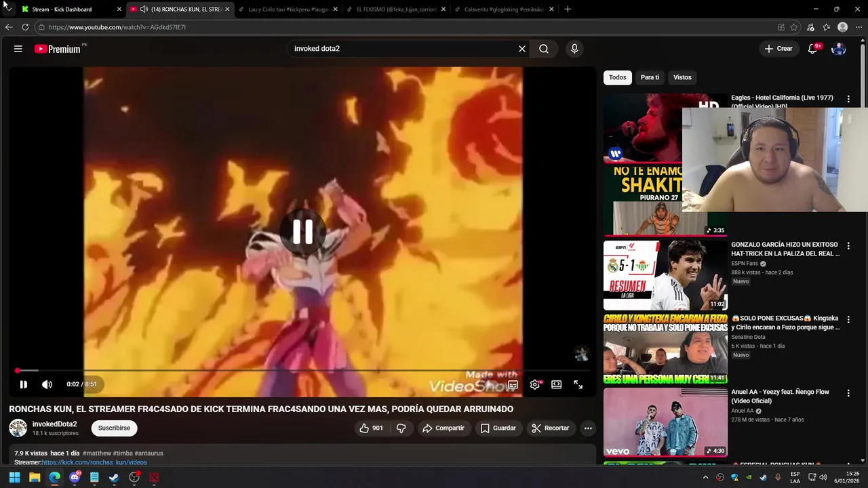This screenshot has width=868, height=488.
Task: Switch to theater mode
Action: (x=557, y=384)
